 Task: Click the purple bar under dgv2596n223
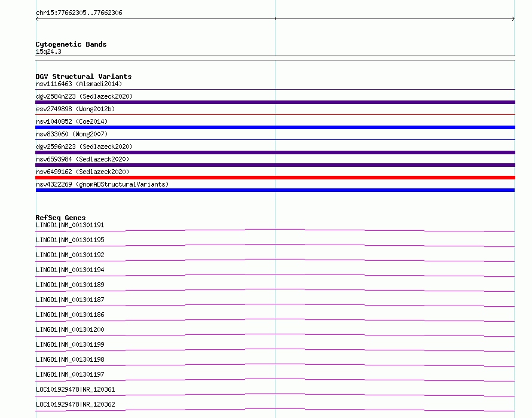pyautogui.click(x=275, y=152)
